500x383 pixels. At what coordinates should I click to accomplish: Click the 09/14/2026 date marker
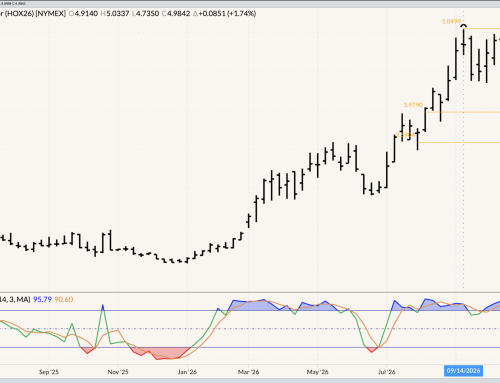click(463, 371)
